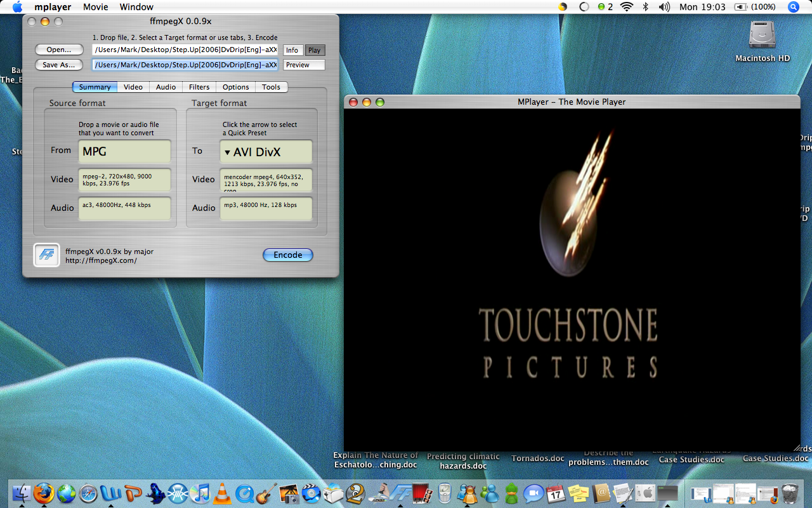Click the battery status in menu bar
Image resolution: width=812 pixels, height=508 pixels.
point(755,7)
